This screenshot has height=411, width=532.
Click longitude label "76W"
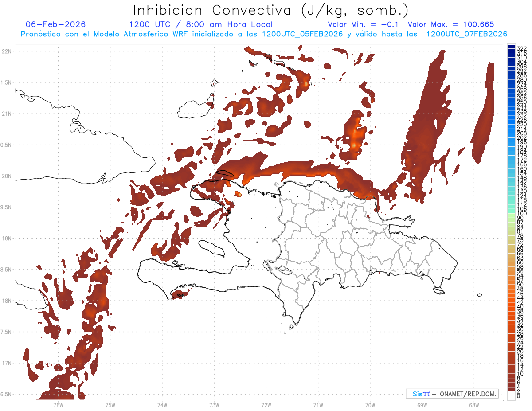pyautogui.click(x=58, y=405)
